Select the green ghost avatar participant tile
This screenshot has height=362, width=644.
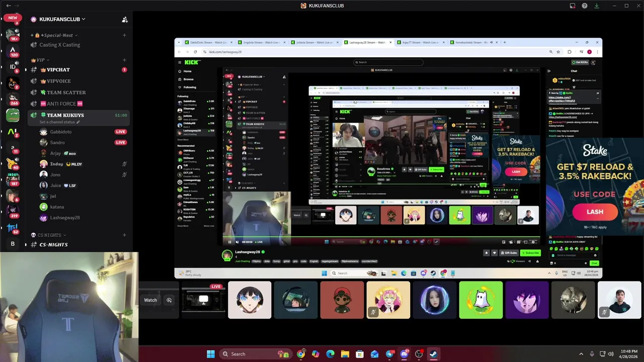[480, 300]
